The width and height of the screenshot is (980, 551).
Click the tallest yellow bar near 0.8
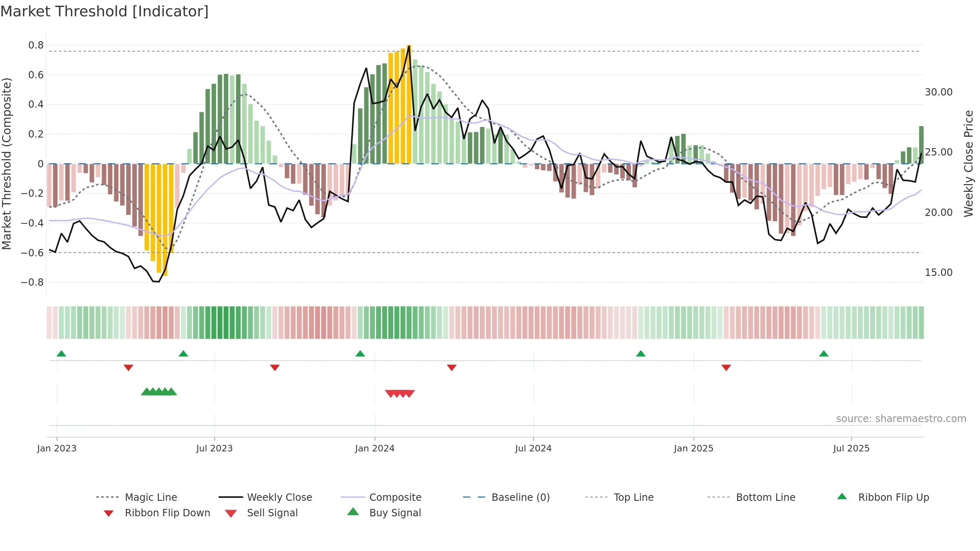point(409,104)
